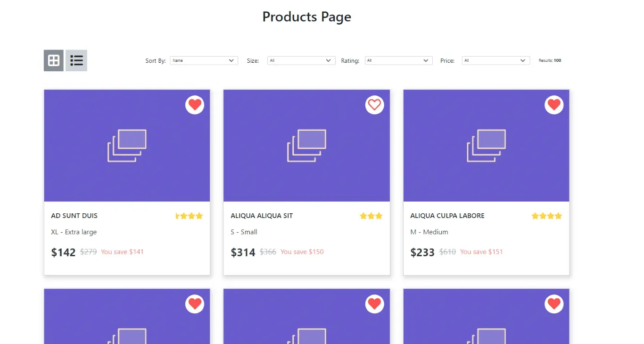
Task: Favorite the Aliqua Aliqua Sit product
Action: [374, 105]
